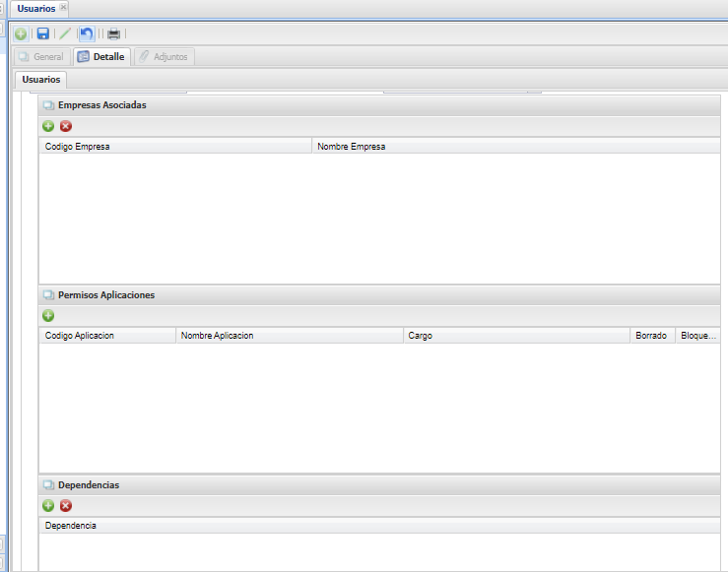Sort by Nombre Empresa column header

click(515, 147)
